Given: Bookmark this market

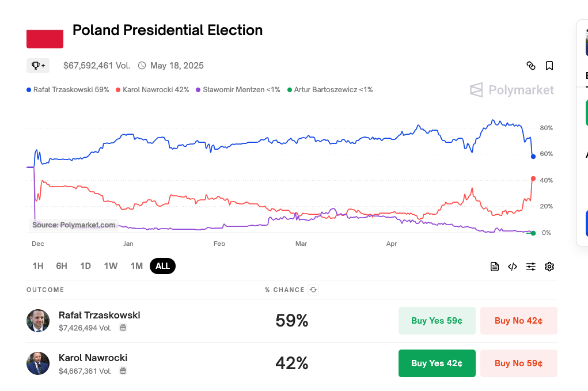Looking at the screenshot, I should 549,66.
